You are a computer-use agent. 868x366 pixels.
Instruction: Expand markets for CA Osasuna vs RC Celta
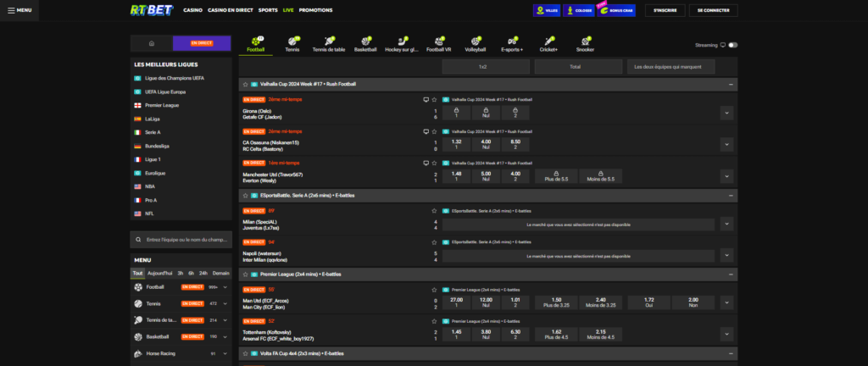(x=726, y=145)
